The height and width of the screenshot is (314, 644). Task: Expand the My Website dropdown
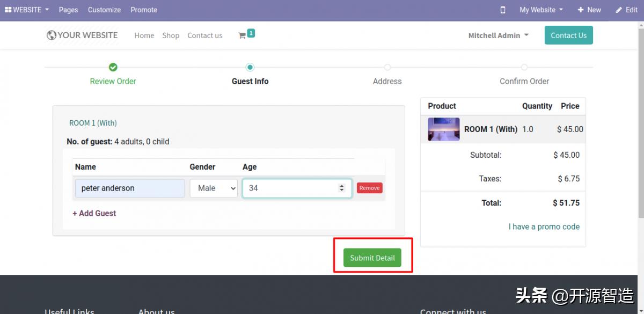coord(541,10)
